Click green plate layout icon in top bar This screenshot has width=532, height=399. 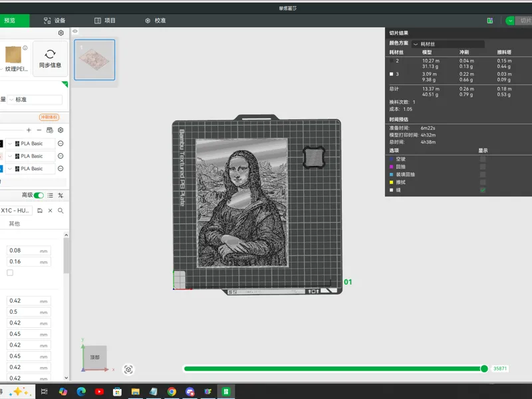[490, 21]
